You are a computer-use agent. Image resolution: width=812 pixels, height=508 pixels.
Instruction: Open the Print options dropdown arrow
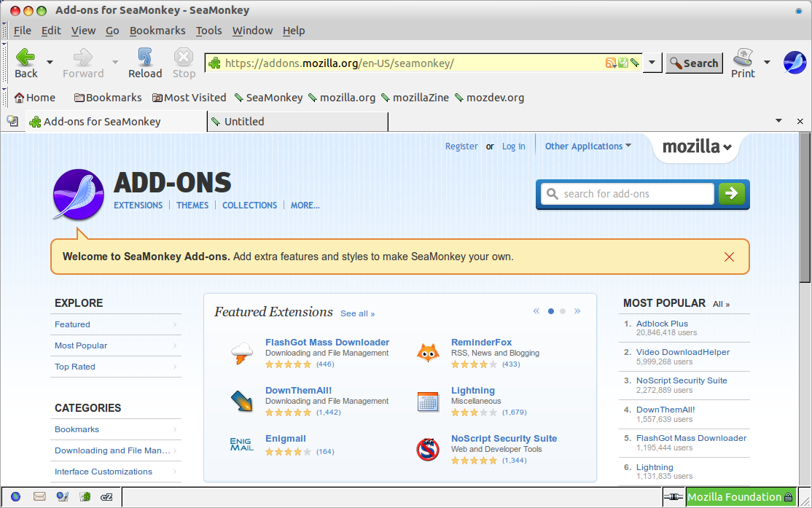pos(767,62)
